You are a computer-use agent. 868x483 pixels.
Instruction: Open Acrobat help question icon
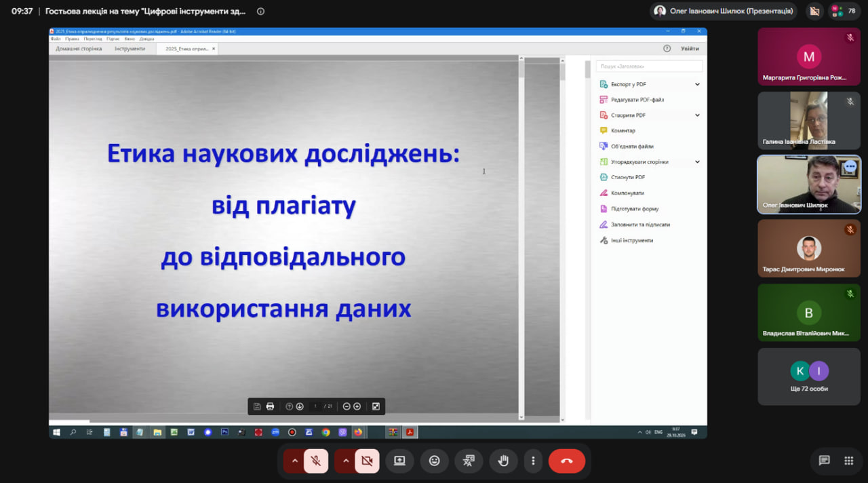point(667,49)
